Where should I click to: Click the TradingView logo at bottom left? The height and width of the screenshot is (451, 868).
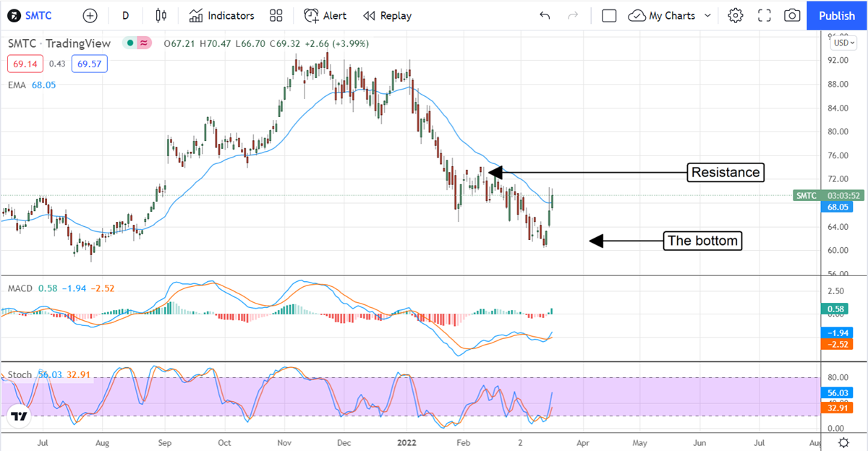click(20, 416)
